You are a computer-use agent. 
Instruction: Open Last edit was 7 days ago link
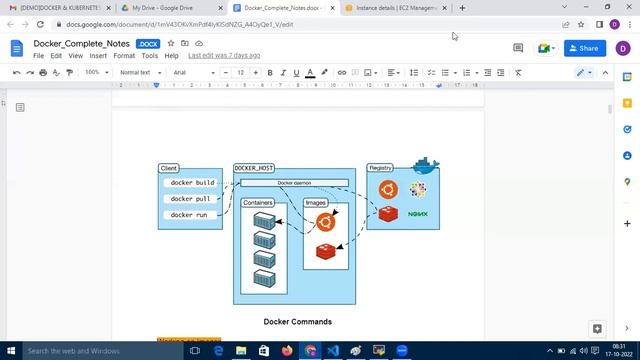tap(224, 56)
